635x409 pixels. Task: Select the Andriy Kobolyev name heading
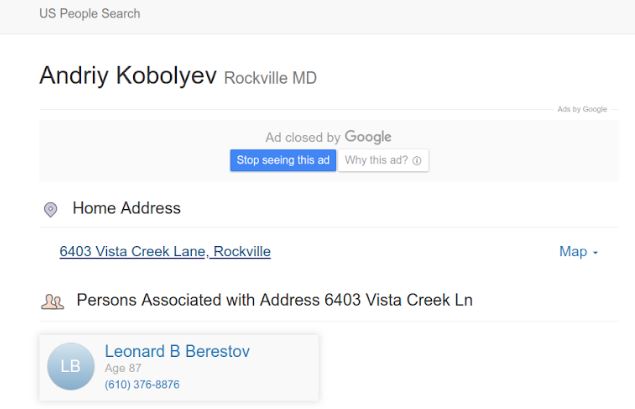click(x=127, y=77)
